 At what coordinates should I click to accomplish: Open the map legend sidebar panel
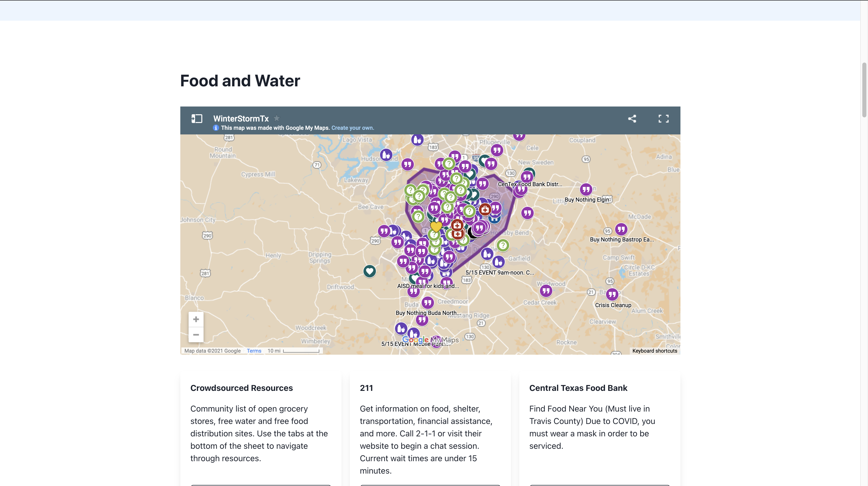pyautogui.click(x=197, y=119)
